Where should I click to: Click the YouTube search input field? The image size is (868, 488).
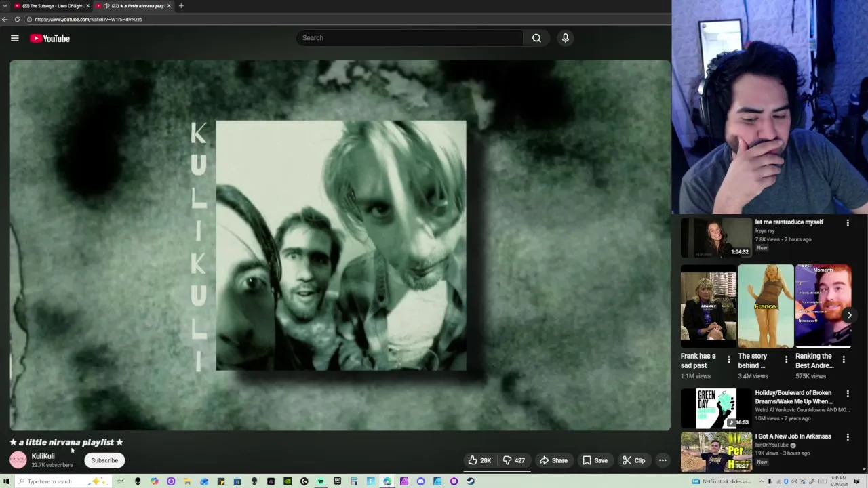click(x=409, y=38)
